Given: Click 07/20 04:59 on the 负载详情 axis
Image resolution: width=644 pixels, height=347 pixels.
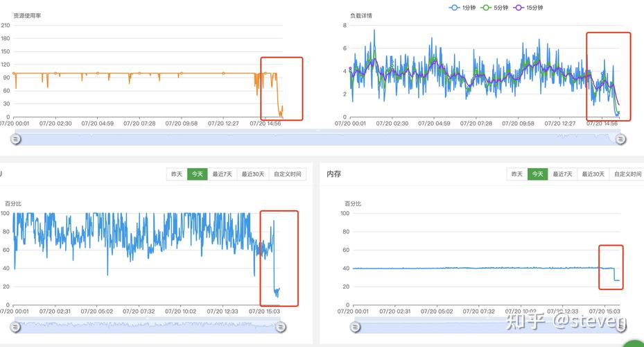Looking at the screenshot, I should point(434,124).
